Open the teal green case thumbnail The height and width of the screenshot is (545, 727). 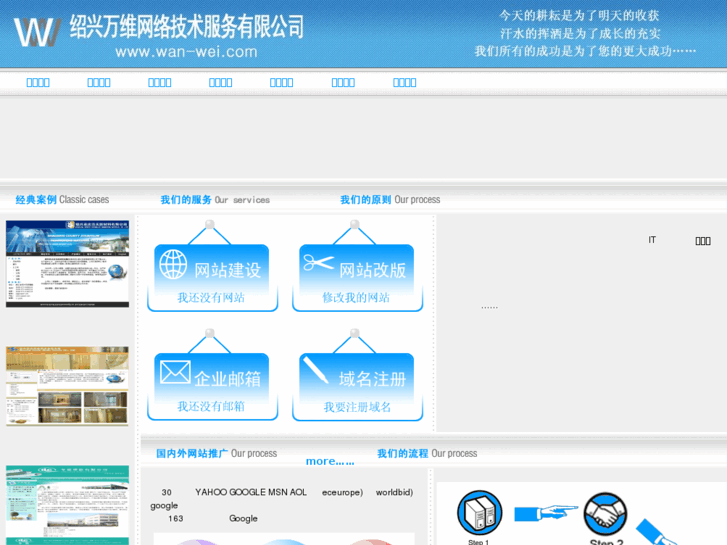(x=68, y=505)
